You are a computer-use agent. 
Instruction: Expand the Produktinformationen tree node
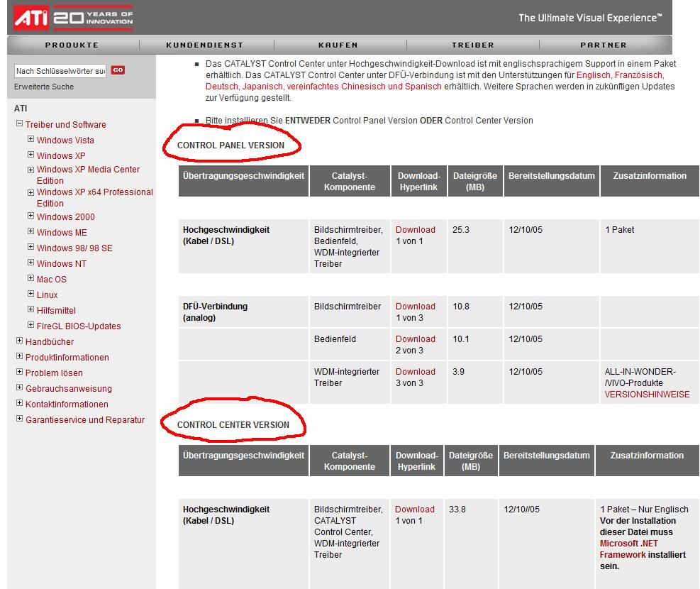[x=19, y=356]
